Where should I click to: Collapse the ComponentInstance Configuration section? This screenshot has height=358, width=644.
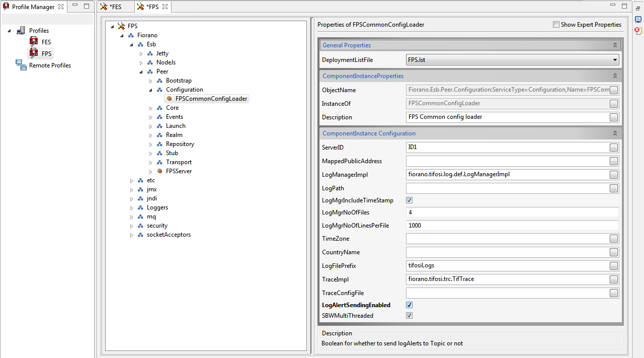click(x=615, y=133)
